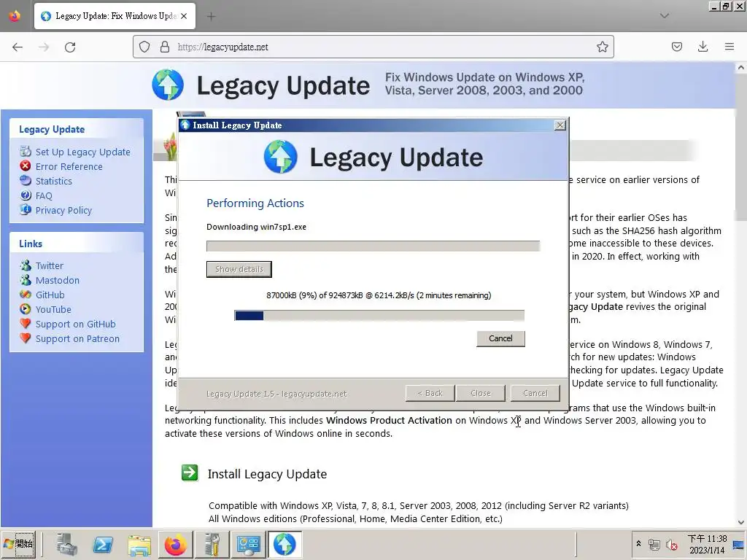Open the YouTube link
The height and width of the screenshot is (560, 747).
[53, 309]
